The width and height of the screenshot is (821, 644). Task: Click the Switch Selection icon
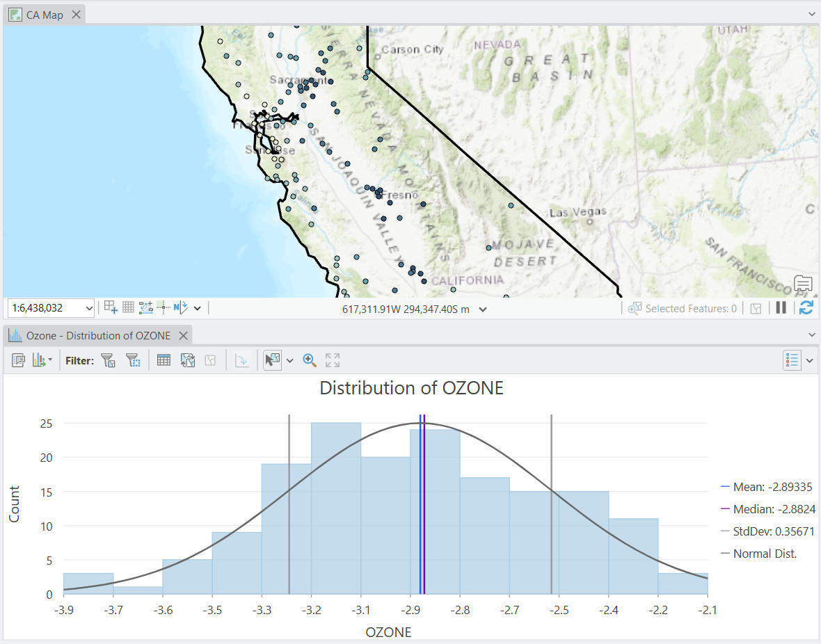pos(188,360)
